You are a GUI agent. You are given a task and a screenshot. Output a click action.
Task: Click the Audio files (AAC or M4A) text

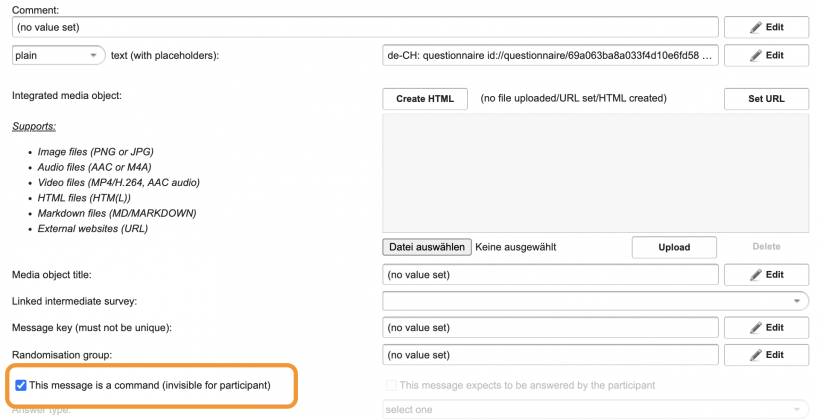[x=95, y=167]
